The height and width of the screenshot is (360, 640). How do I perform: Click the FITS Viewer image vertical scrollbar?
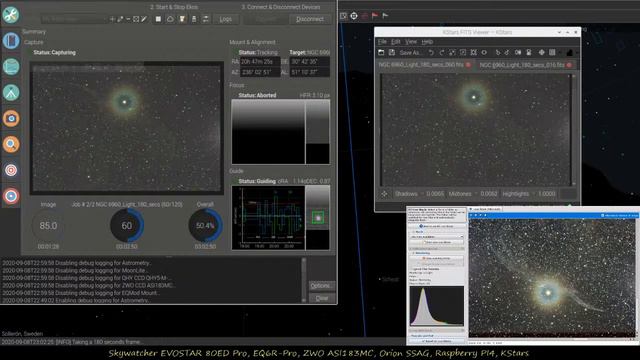point(574,130)
